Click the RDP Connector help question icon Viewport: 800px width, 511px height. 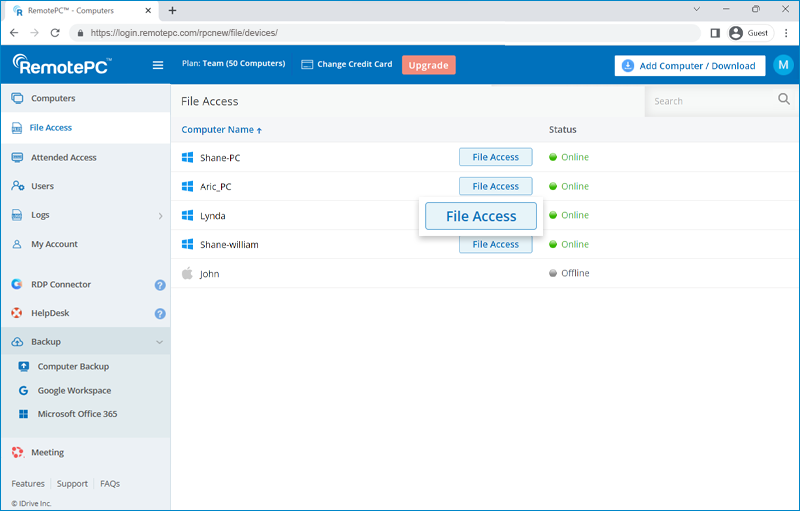coord(160,285)
